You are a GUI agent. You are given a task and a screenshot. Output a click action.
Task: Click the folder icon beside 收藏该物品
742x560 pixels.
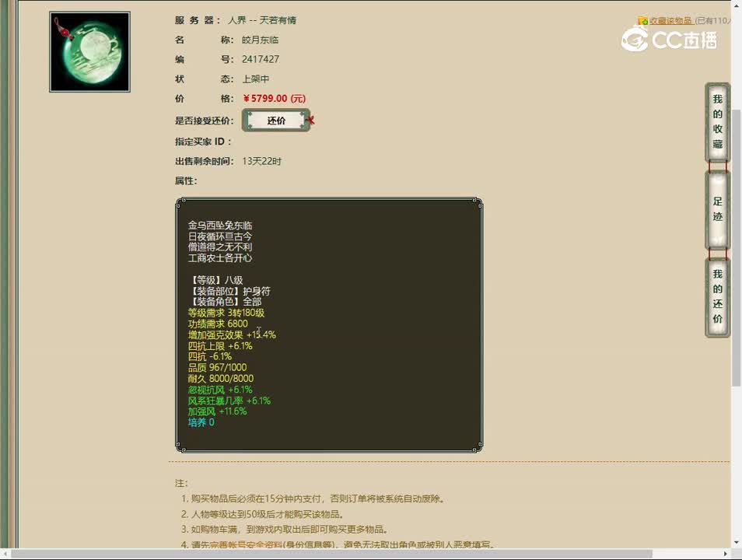640,20
